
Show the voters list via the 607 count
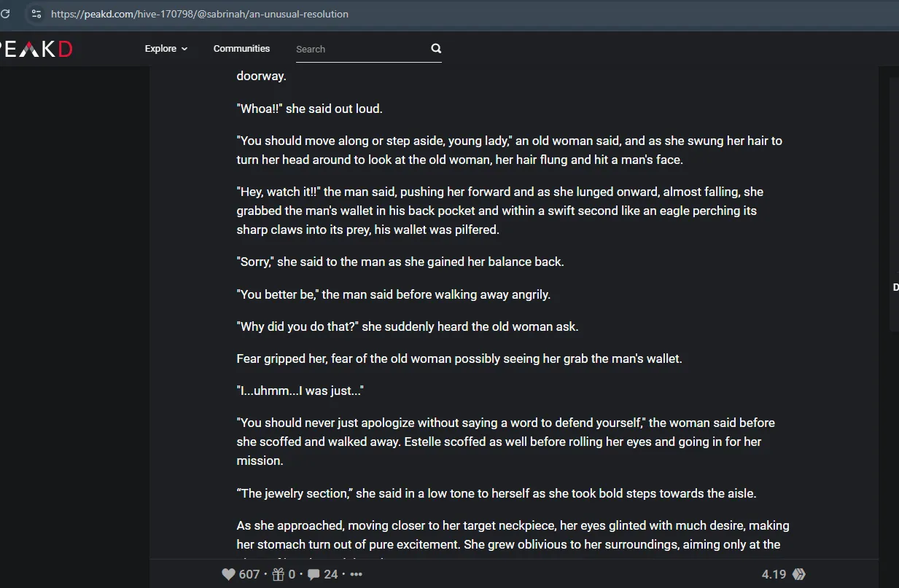[249, 574]
